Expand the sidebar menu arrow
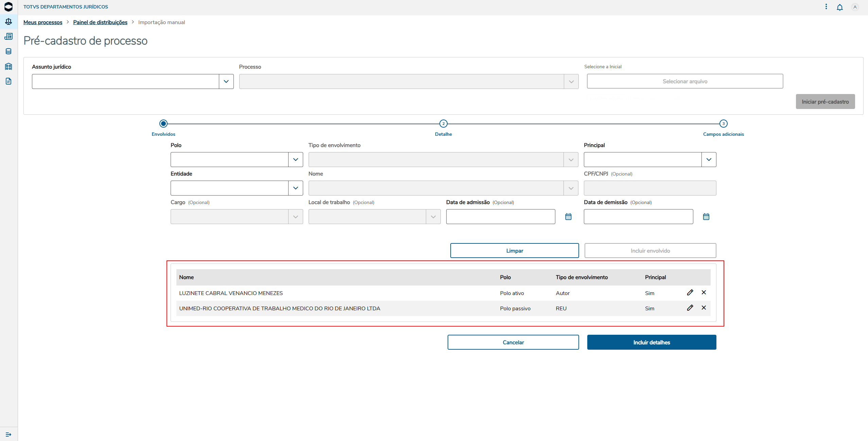The image size is (868, 441). point(8,435)
